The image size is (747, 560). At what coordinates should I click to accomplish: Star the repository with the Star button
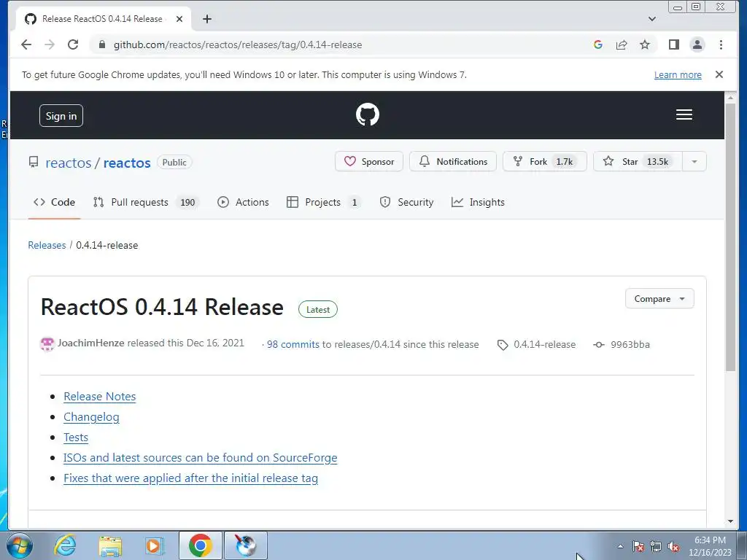[638, 161]
